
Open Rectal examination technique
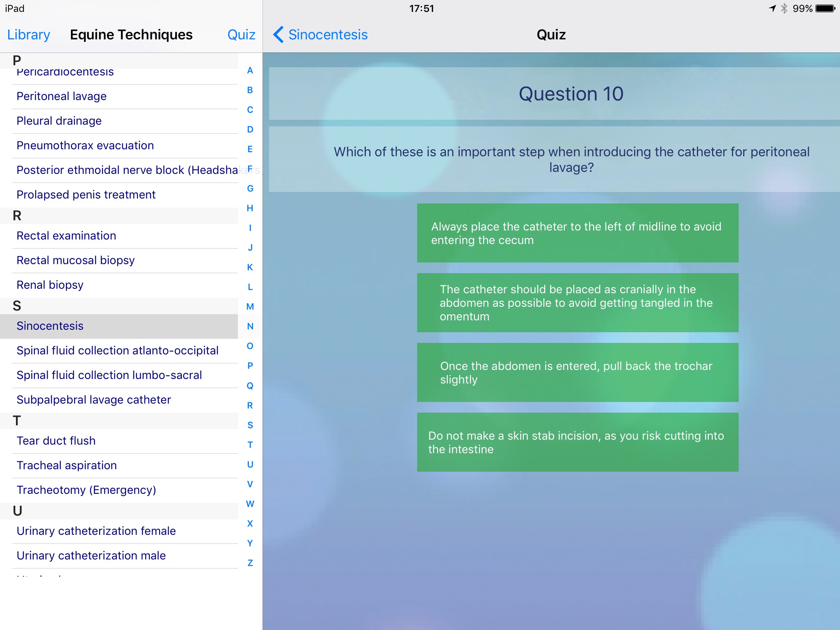tap(66, 235)
